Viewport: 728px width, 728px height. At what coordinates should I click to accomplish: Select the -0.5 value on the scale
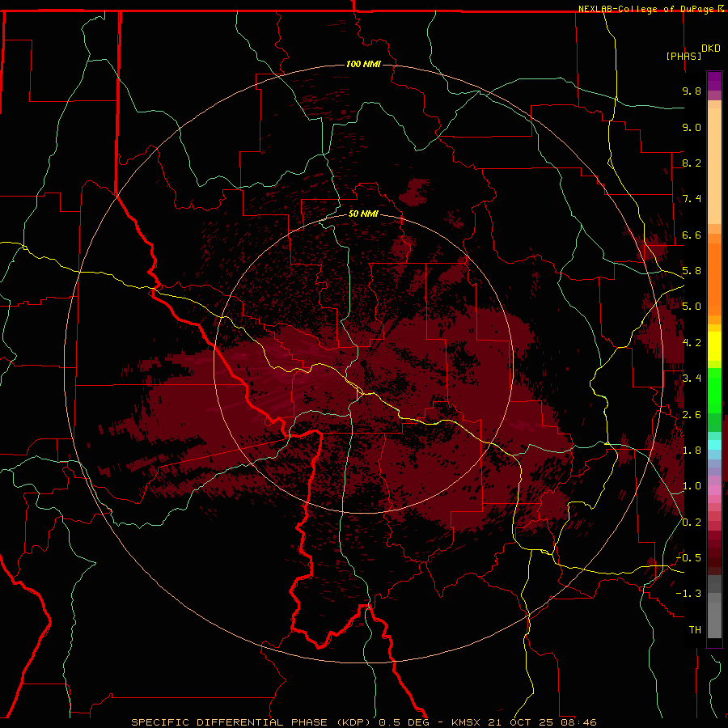pos(688,558)
